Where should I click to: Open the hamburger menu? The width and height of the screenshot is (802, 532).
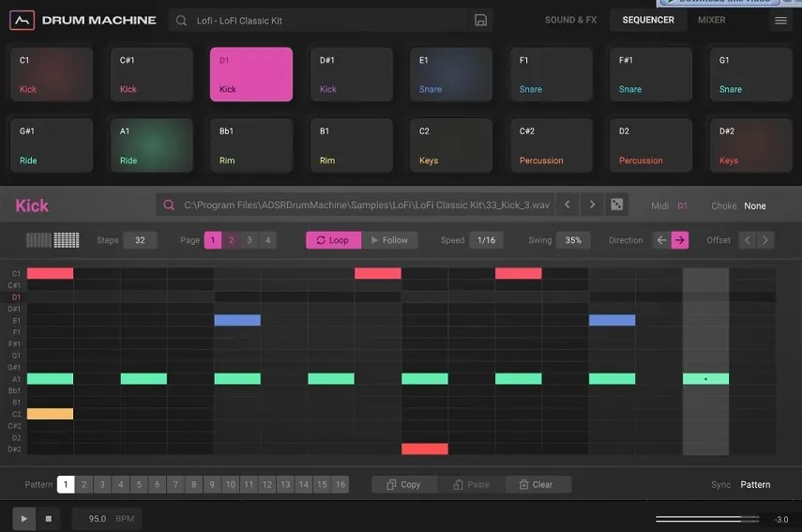click(780, 21)
